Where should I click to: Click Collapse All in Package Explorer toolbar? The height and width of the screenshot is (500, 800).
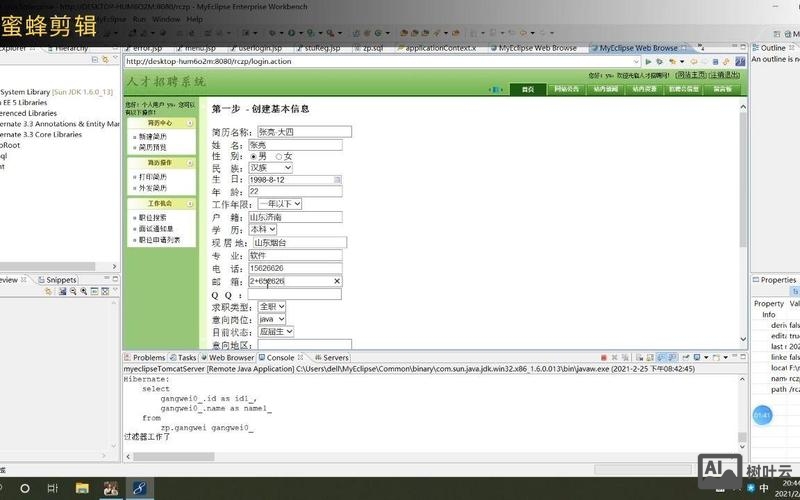pos(95,60)
